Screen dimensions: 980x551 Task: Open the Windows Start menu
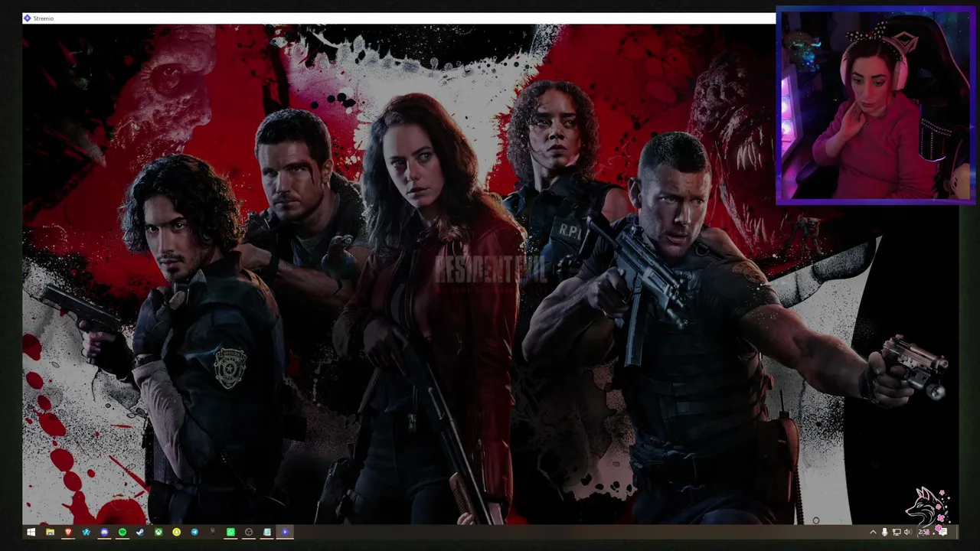click(x=31, y=532)
